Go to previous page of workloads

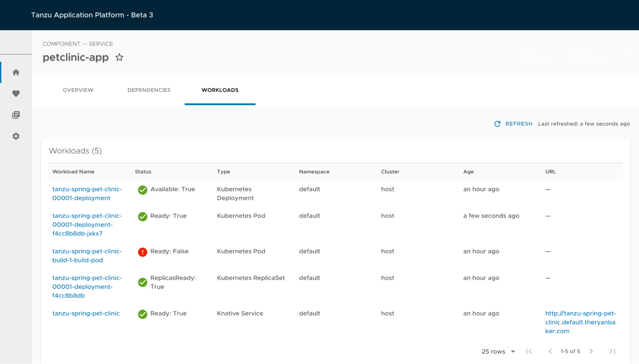pyautogui.click(x=550, y=352)
